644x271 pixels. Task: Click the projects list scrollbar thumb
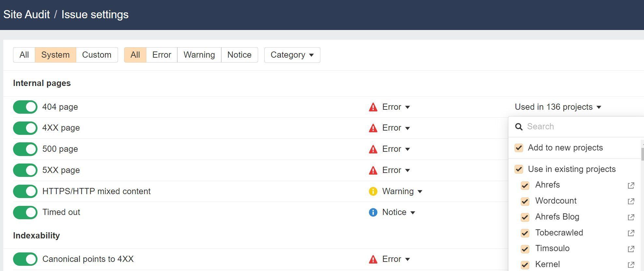point(642,154)
